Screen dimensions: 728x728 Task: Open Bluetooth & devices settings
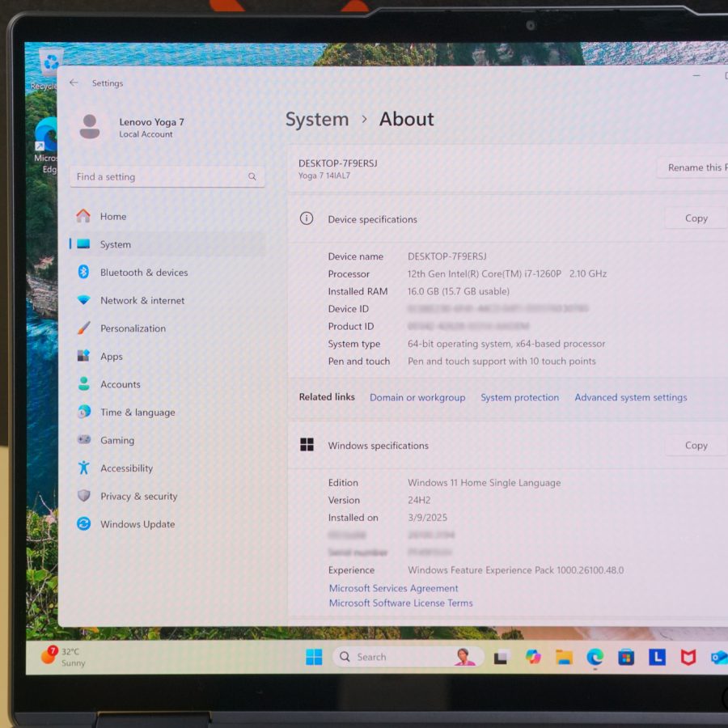[x=167, y=273]
